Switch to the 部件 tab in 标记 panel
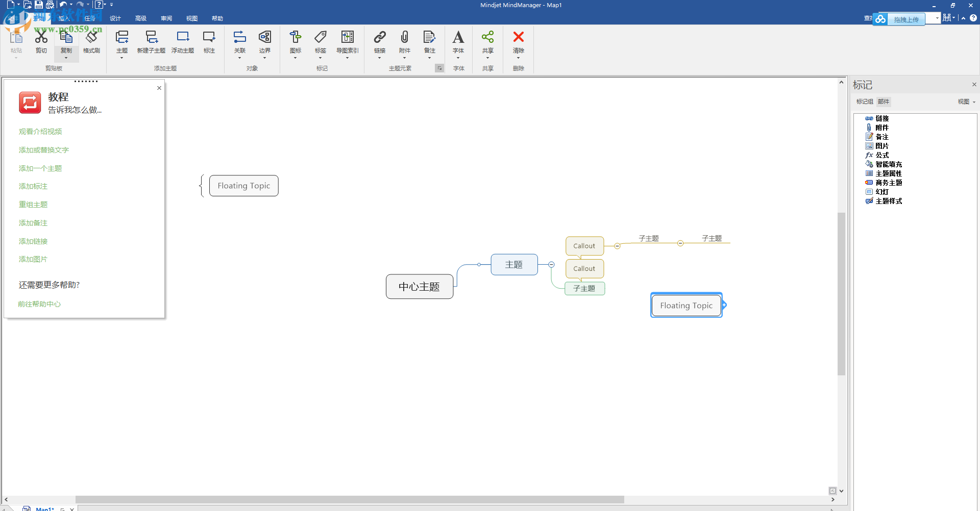The image size is (980, 511). tap(884, 101)
